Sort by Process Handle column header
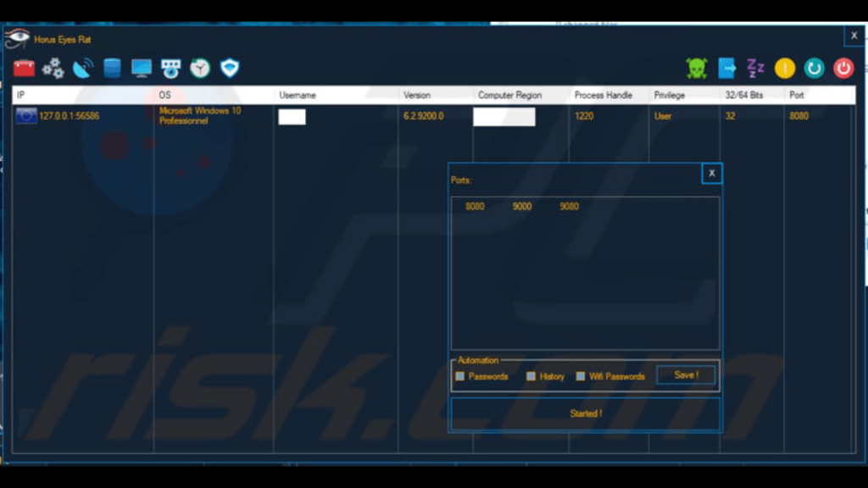868x488 pixels. 609,95
